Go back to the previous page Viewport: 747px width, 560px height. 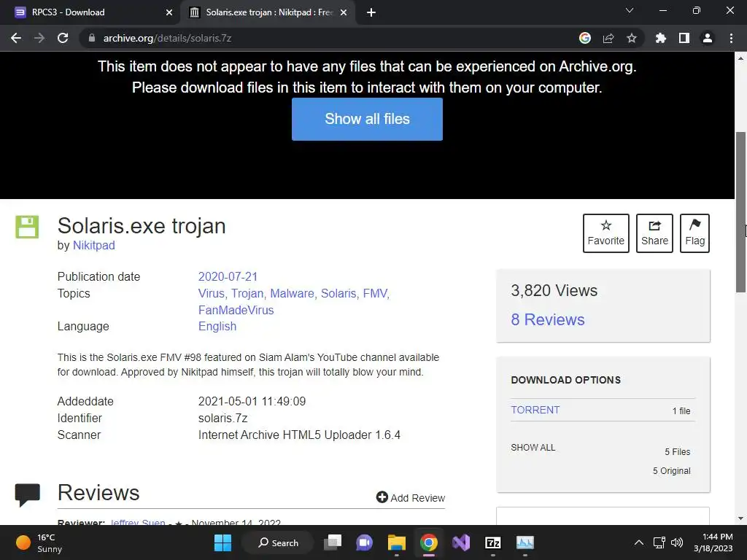coord(16,38)
